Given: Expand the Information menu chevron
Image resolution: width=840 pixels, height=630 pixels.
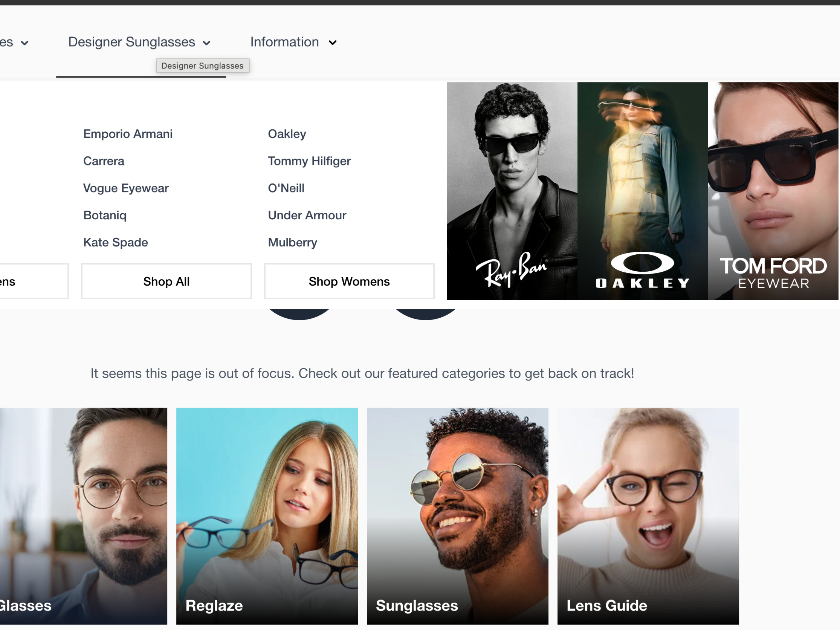Looking at the screenshot, I should coord(333,43).
